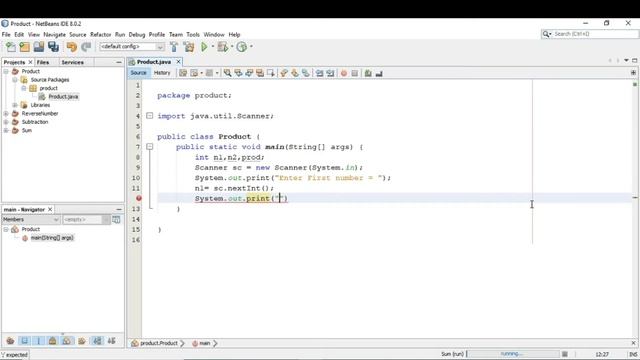The width and height of the screenshot is (640, 360).
Task: Click the New Project toolbar icon
Action: coord(24,47)
